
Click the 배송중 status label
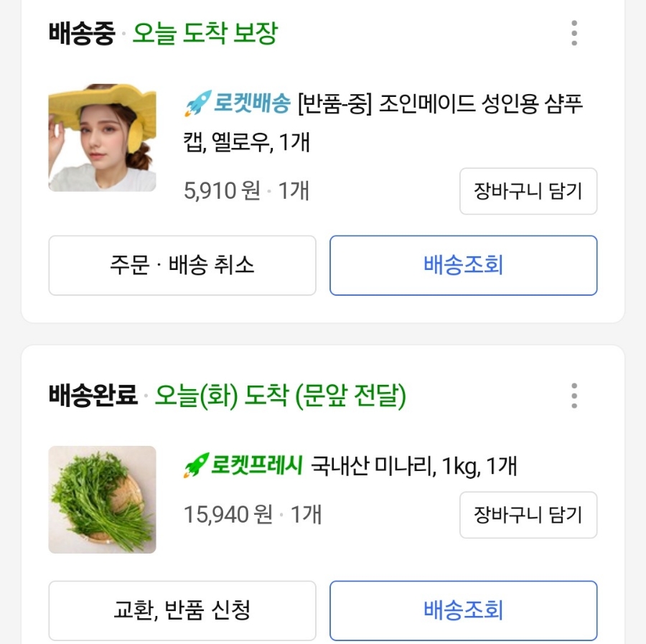(x=82, y=34)
